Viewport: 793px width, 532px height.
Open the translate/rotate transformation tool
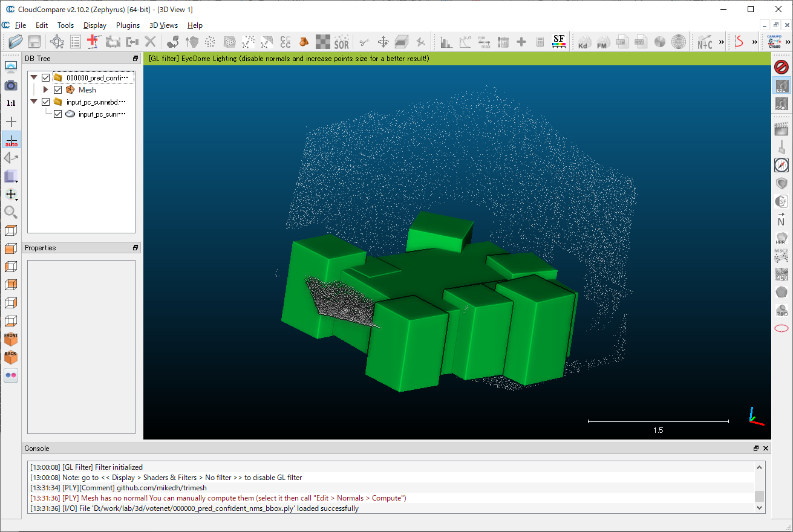click(383, 42)
